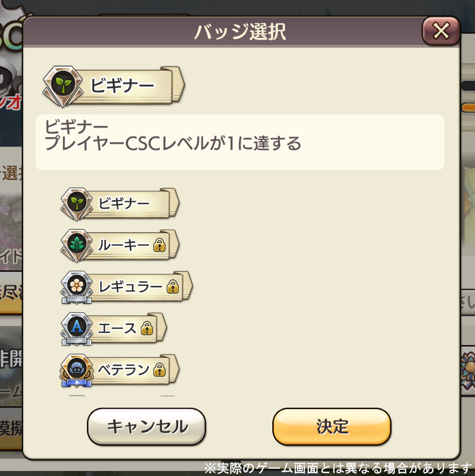Click the helmet icon on ベテラン badge

(77, 368)
